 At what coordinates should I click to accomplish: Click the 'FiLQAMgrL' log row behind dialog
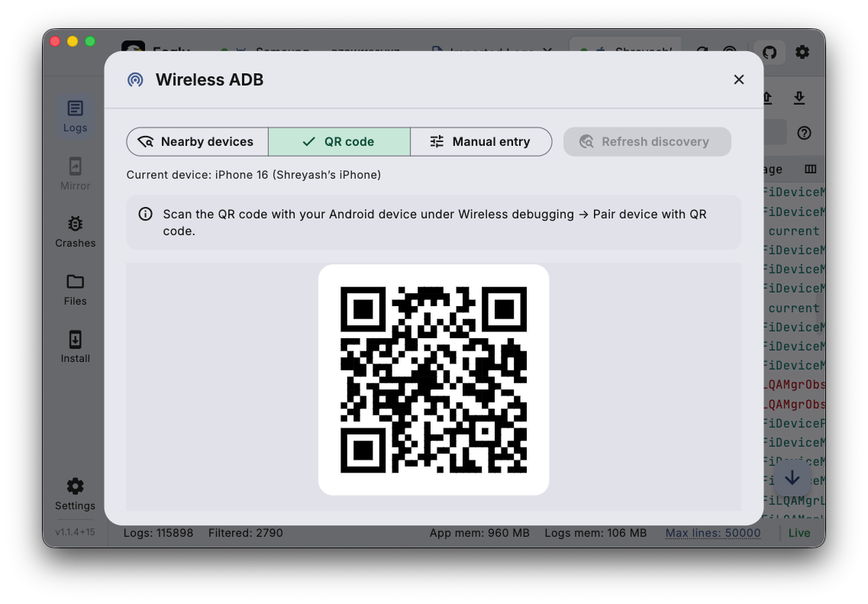(x=794, y=500)
